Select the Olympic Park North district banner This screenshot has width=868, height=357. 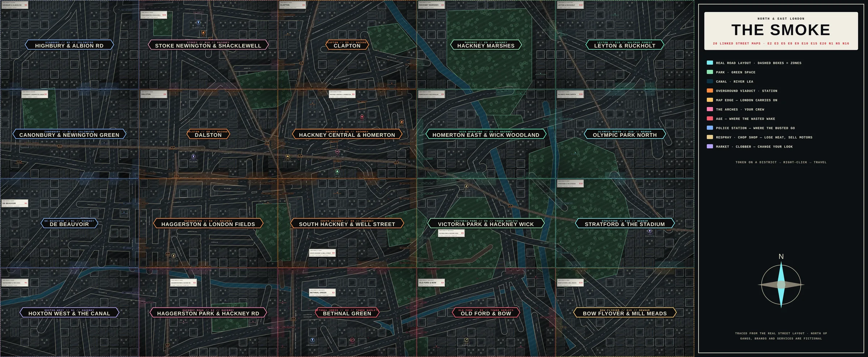(x=625, y=134)
